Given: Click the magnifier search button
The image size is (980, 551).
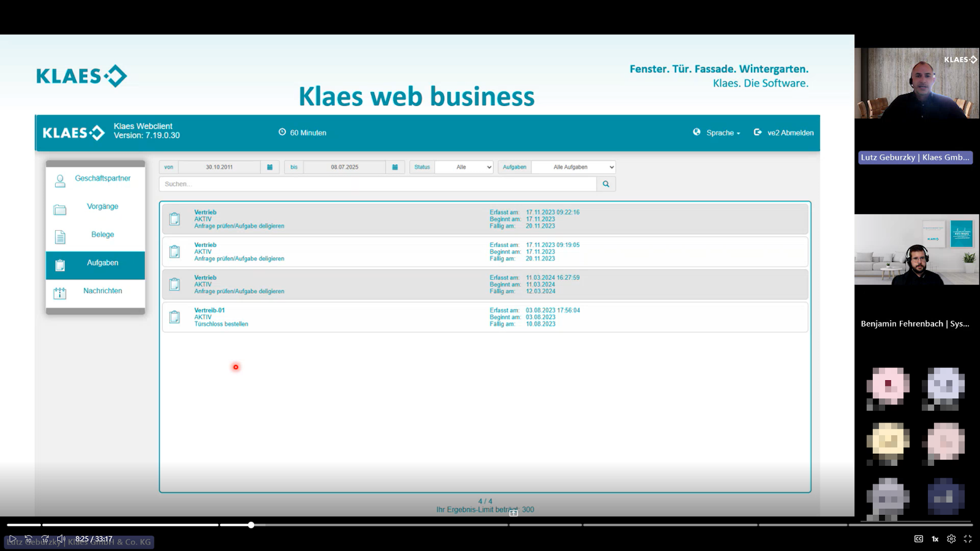Looking at the screenshot, I should (x=606, y=184).
